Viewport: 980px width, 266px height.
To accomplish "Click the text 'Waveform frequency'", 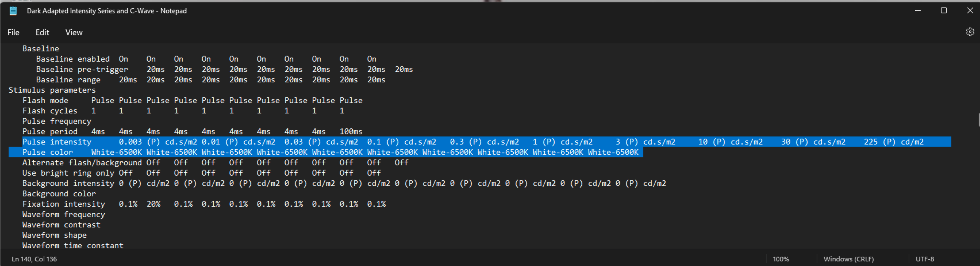I will (x=64, y=214).
